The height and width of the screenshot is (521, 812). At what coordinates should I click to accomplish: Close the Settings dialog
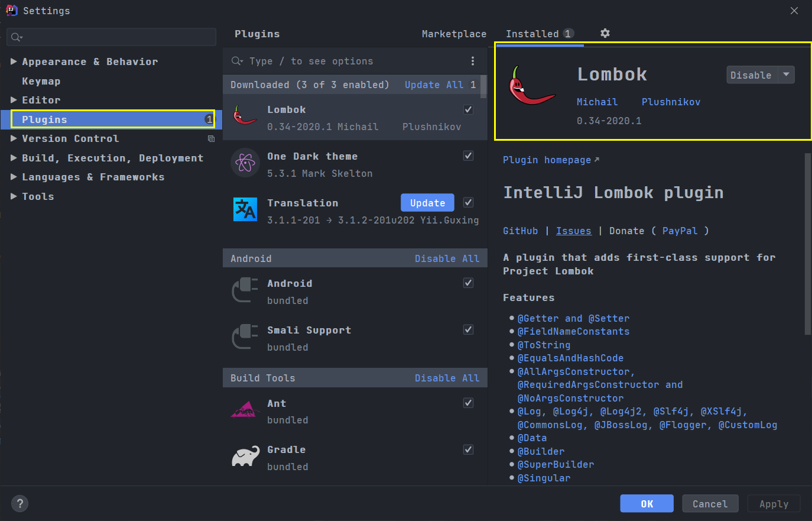(x=794, y=11)
